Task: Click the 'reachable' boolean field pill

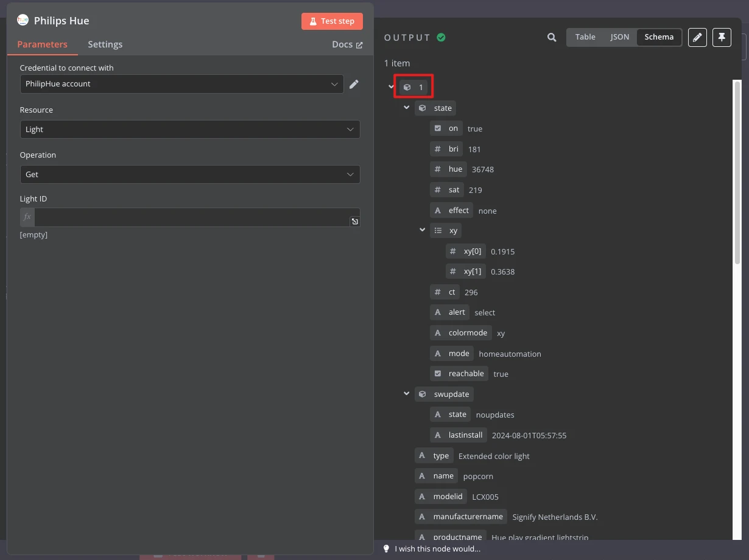Action: [x=459, y=374]
